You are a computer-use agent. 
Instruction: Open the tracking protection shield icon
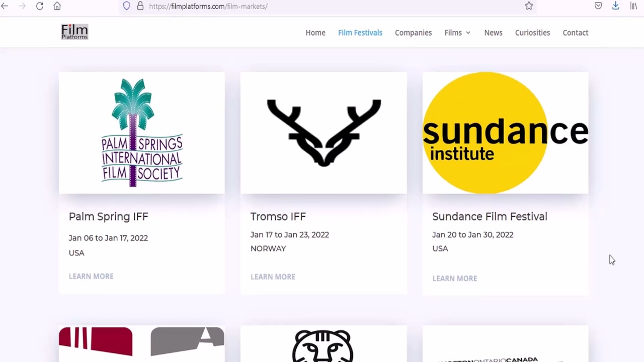click(127, 6)
